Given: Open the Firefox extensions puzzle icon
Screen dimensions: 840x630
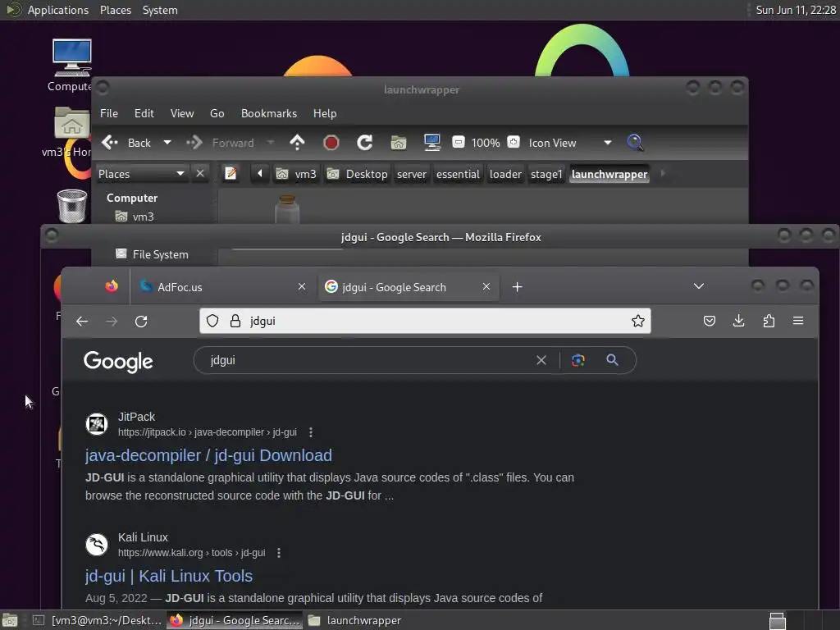Looking at the screenshot, I should tap(769, 321).
